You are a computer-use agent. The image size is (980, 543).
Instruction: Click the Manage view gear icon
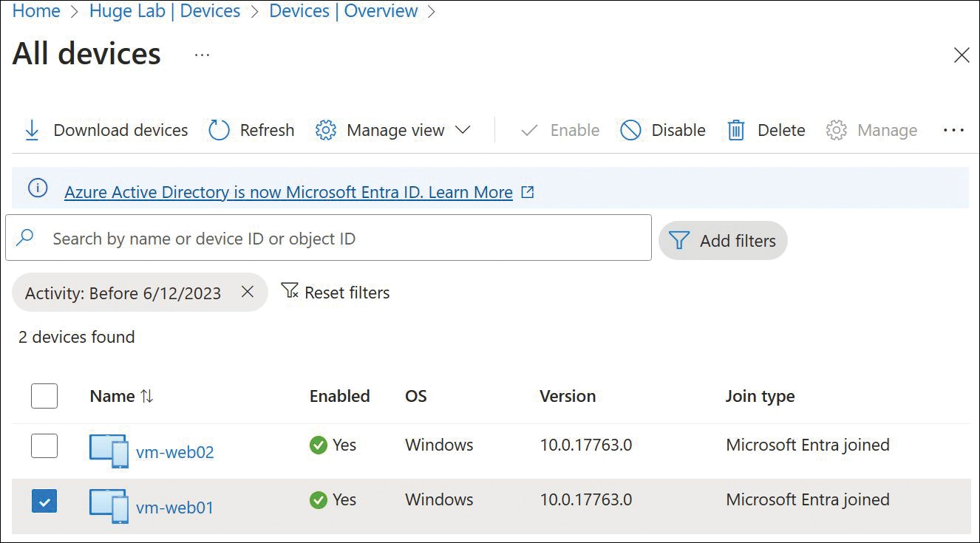point(326,131)
